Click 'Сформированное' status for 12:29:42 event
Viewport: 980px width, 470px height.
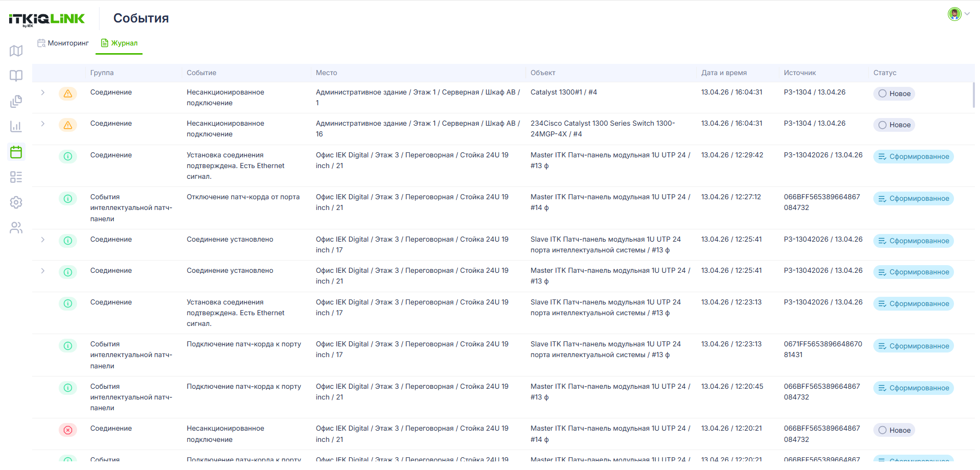(914, 156)
